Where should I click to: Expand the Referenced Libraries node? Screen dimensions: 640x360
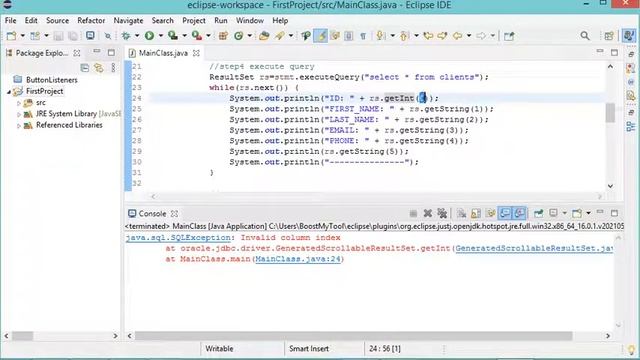click(x=18, y=126)
